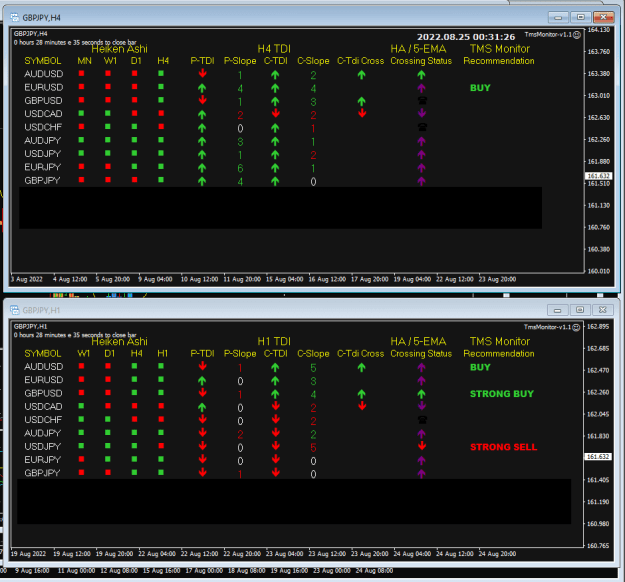Click EURUSD green P-TDI up arrow in H1 window
This screenshot has width=625, height=582.
point(202,380)
